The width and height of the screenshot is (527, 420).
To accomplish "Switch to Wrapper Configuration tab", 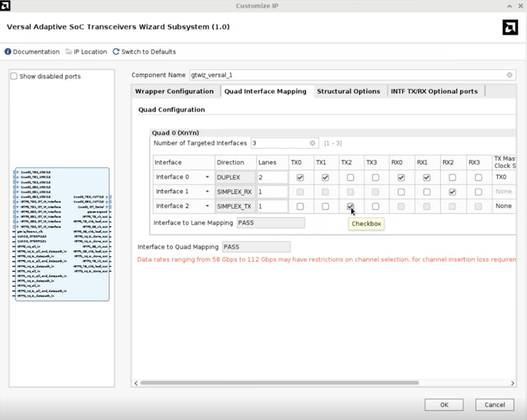I will [x=174, y=91].
